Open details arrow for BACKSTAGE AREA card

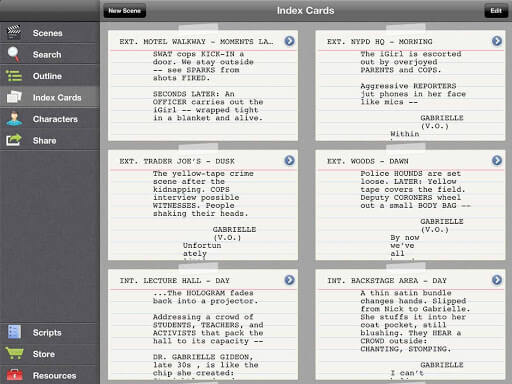click(x=497, y=280)
